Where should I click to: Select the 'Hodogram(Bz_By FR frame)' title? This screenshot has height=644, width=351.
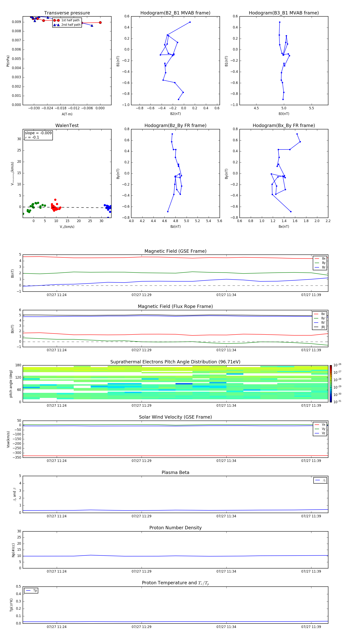pos(175,125)
